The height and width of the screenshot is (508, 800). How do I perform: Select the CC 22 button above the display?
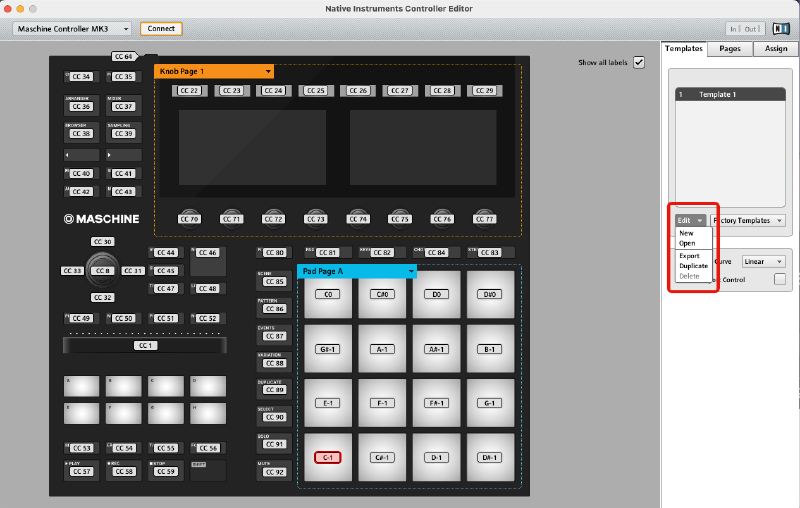[189, 90]
